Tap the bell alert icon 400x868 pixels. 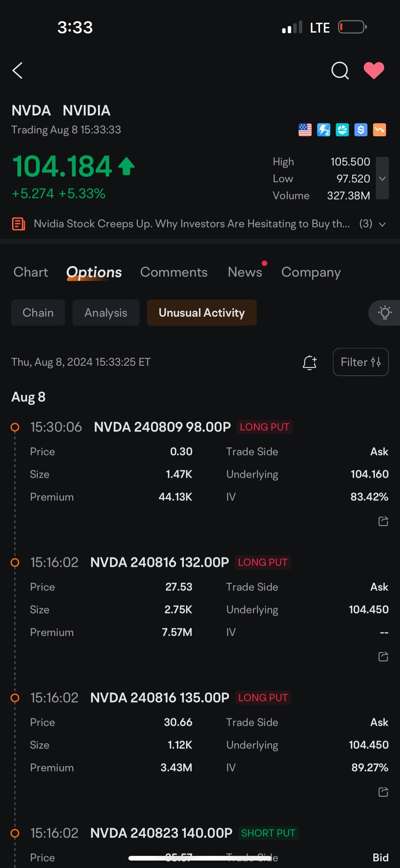(309, 363)
